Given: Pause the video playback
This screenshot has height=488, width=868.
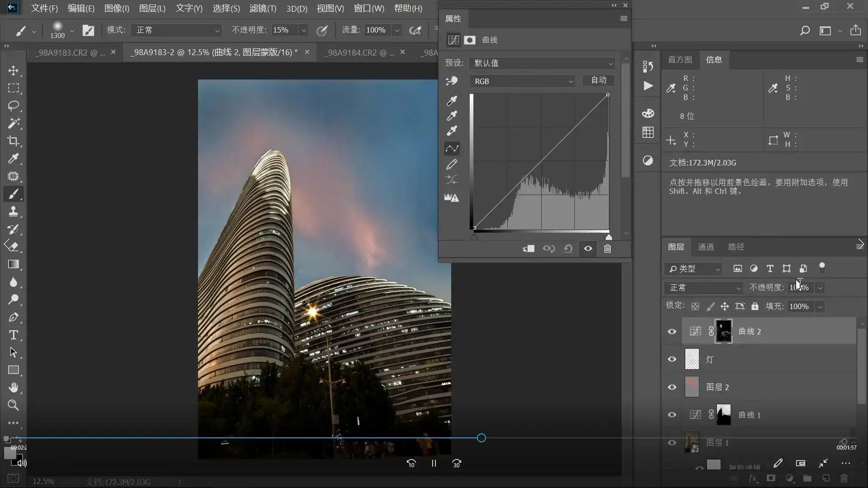Looking at the screenshot, I should click(x=434, y=463).
